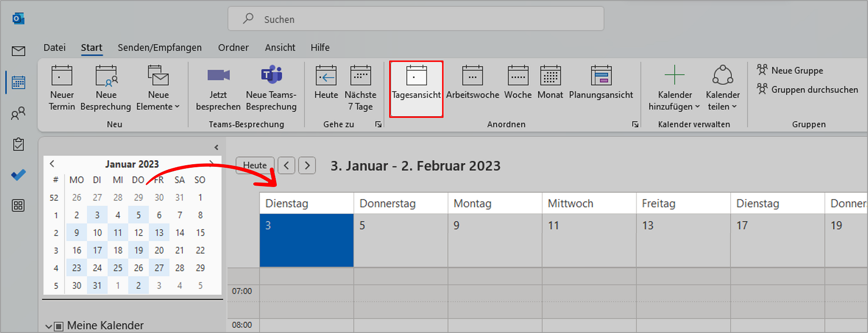Switch to Monat view
The image size is (868, 333).
coord(550,83)
